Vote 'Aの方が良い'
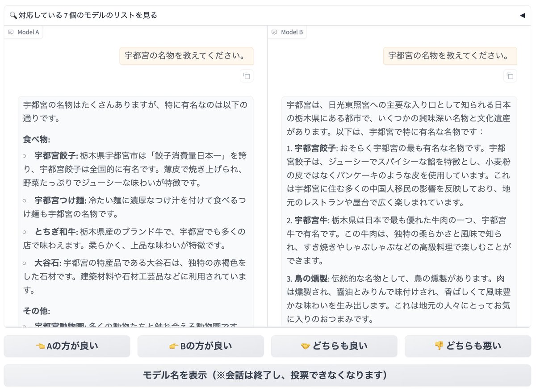This screenshot has height=392, width=536. [x=67, y=346]
